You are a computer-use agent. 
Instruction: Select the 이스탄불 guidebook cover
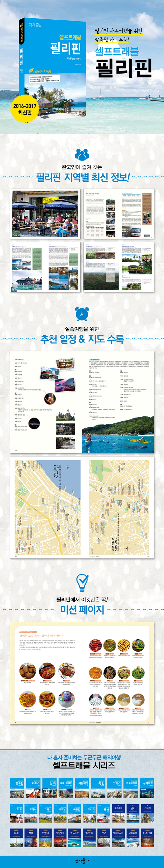pos(147,838)
